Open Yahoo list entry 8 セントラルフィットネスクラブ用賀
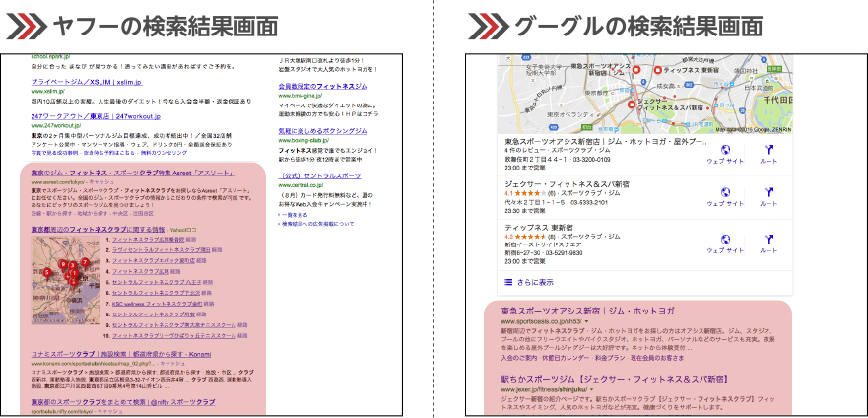The image size is (868, 418). [x=154, y=313]
